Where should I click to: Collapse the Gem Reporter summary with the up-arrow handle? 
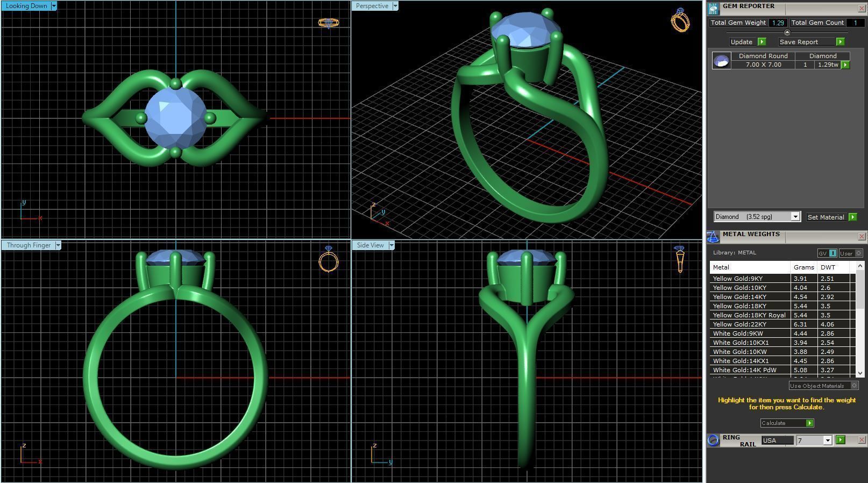coord(787,32)
